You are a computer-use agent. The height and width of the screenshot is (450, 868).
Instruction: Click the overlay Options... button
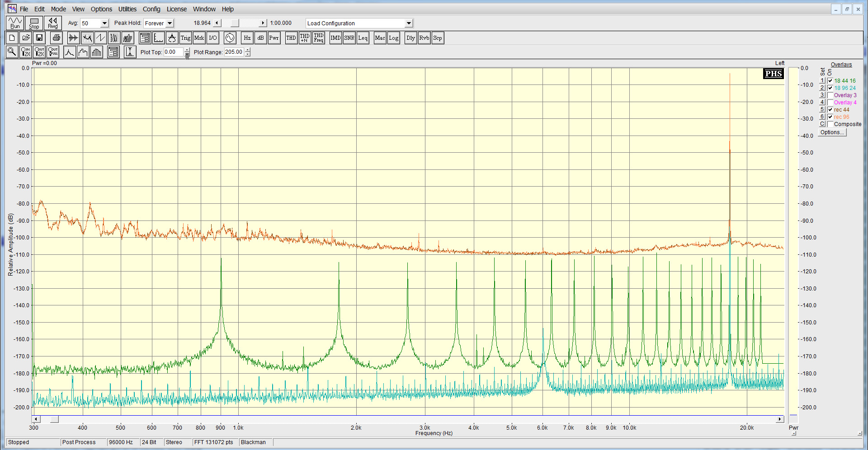click(832, 132)
